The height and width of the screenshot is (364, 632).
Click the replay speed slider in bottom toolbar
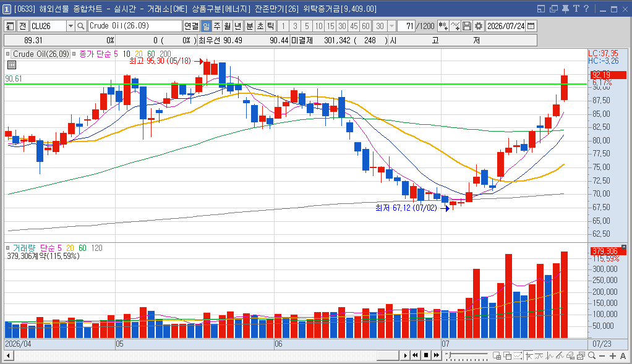pos(468,356)
